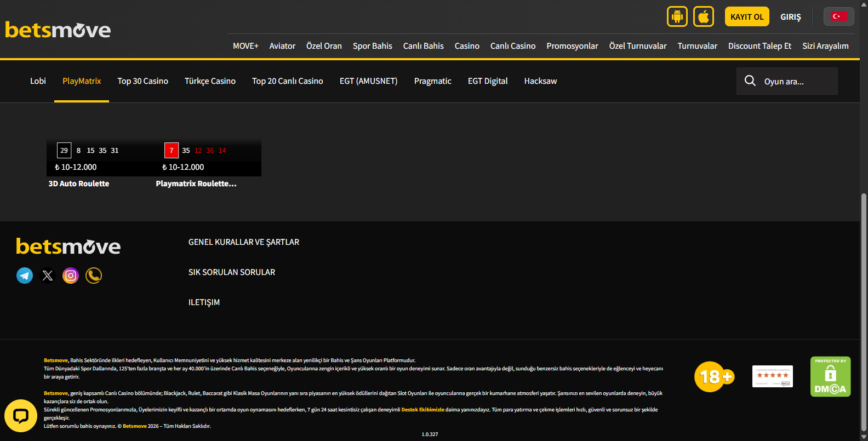Image resolution: width=868 pixels, height=441 pixels.
Task: Open the Promosyonlar menu item
Action: tap(572, 46)
